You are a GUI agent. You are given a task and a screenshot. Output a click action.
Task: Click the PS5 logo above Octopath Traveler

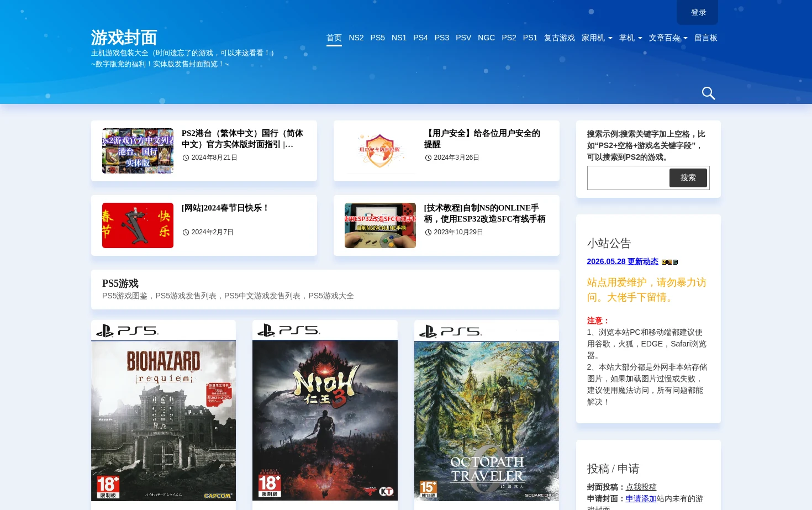(x=451, y=331)
